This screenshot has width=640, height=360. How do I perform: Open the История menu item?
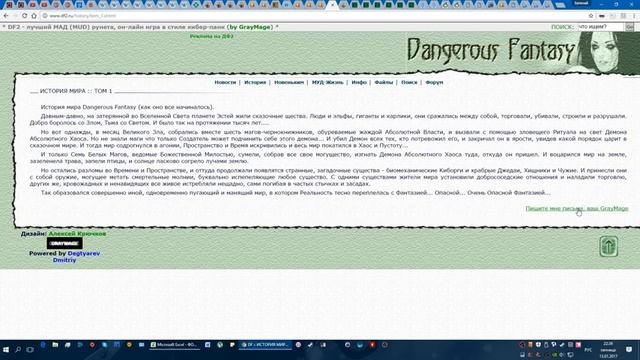(255, 82)
